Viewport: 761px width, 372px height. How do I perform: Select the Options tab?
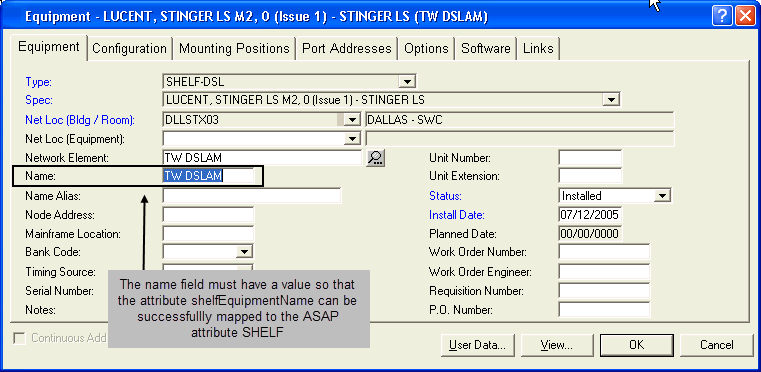[x=426, y=49]
